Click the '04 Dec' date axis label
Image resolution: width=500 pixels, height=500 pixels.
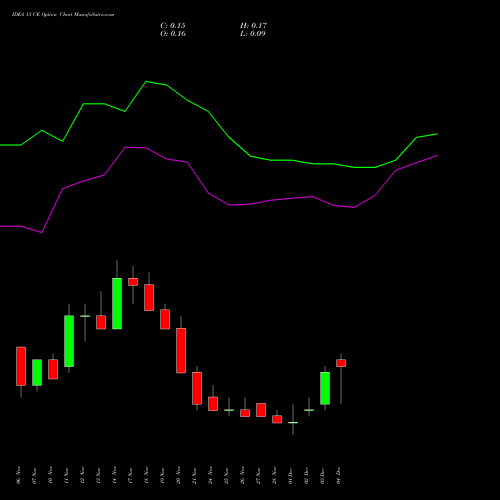tap(338, 475)
